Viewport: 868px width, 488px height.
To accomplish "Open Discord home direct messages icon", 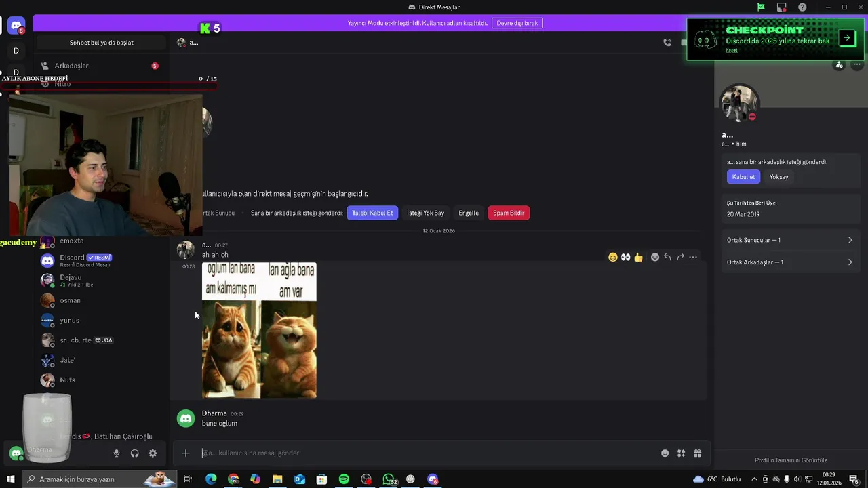I will coord(16,26).
